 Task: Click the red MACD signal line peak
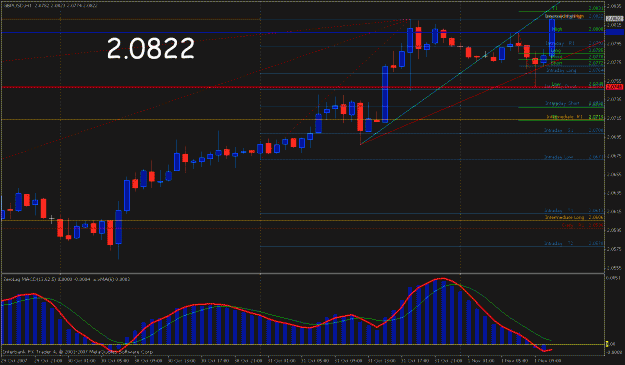click(x=442, y=279)
